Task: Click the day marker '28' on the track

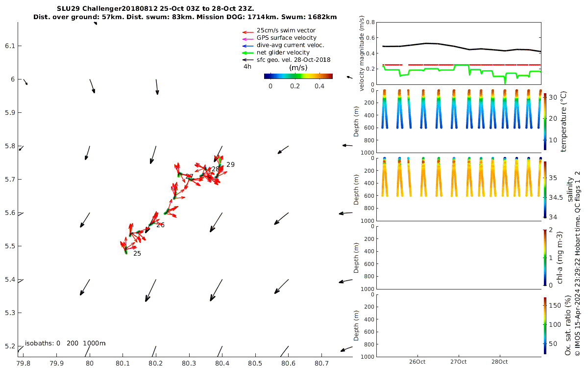Action: [x=216, y=169]
